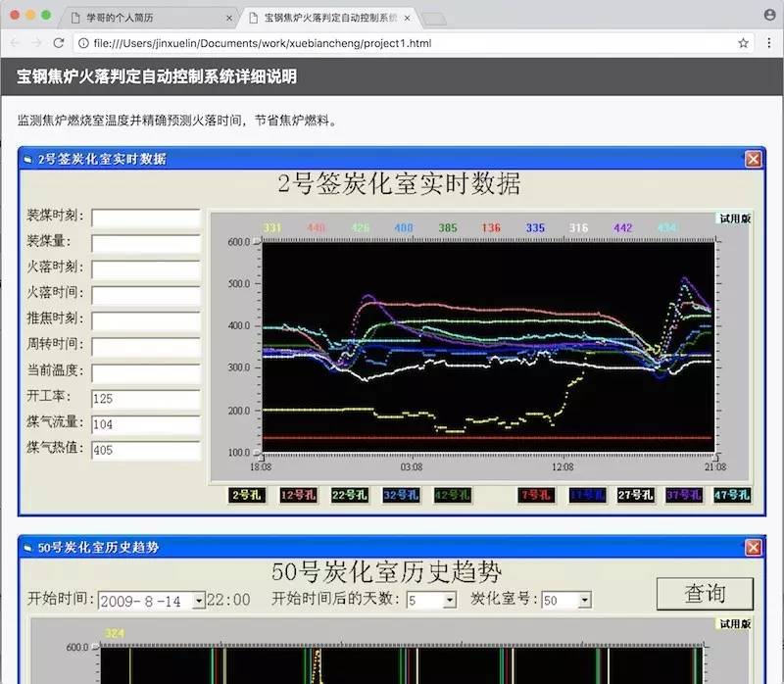
Task: Select the 27号孔 channel icon
Action: click(x=638, y=496)
